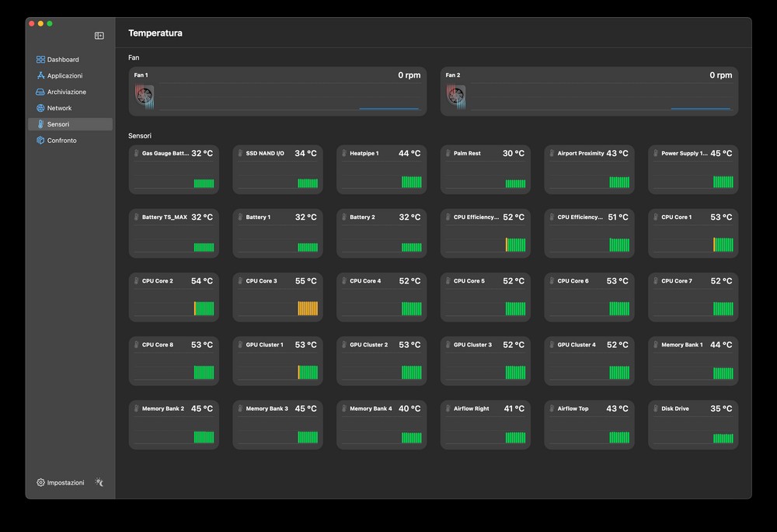Switch light/dark appearance with sun-moon icon

click(x=99, y=482)
